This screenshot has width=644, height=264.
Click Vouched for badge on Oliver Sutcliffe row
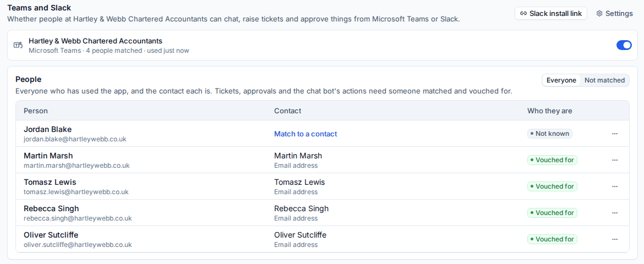[x=552, y=239]
